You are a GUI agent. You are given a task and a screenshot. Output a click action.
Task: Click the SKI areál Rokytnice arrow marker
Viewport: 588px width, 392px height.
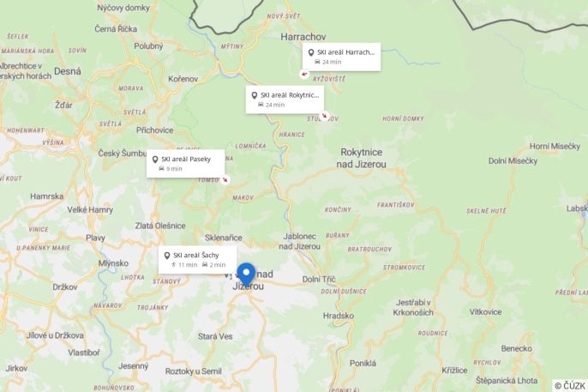(x=324, y=116)
